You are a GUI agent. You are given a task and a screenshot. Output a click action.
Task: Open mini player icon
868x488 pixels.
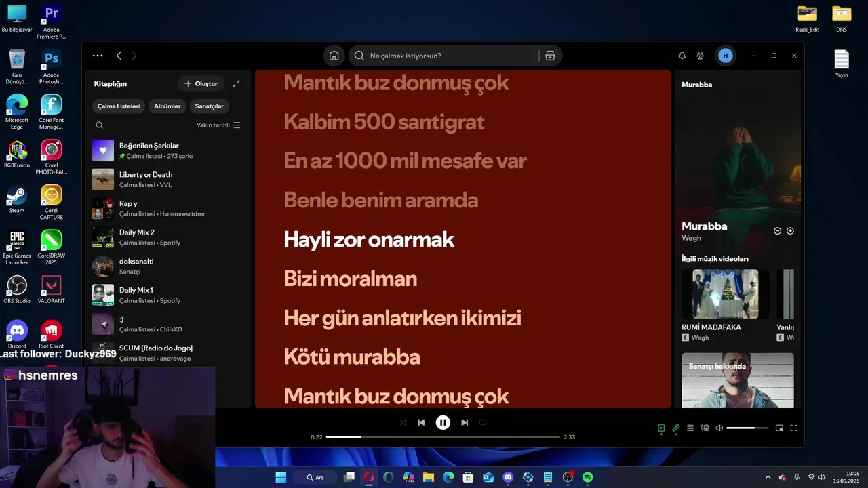tap(779, 428)
